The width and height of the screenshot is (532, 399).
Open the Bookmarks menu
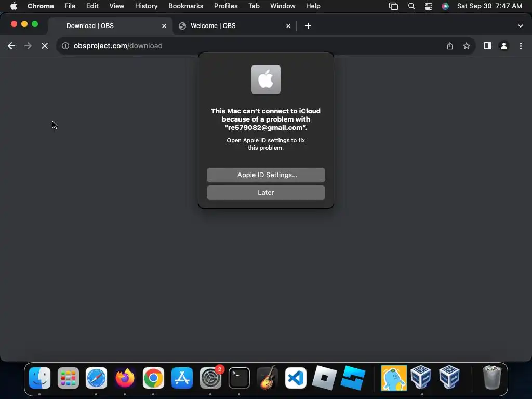point(186,6)
